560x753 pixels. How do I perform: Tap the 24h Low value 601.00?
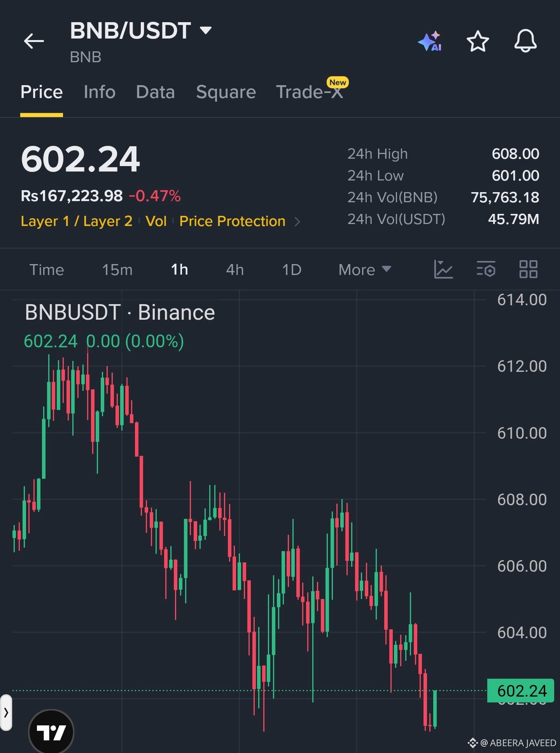[x=515, y=175]
